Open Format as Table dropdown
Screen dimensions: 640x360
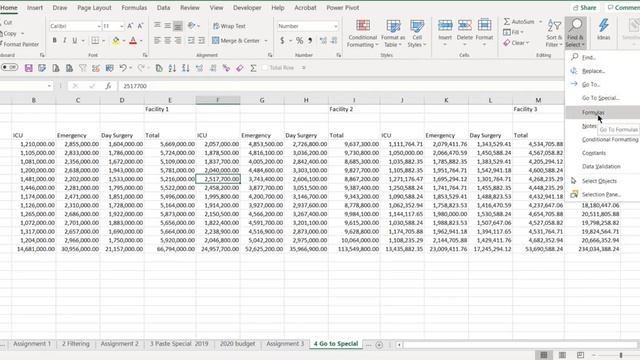[393, 34]
